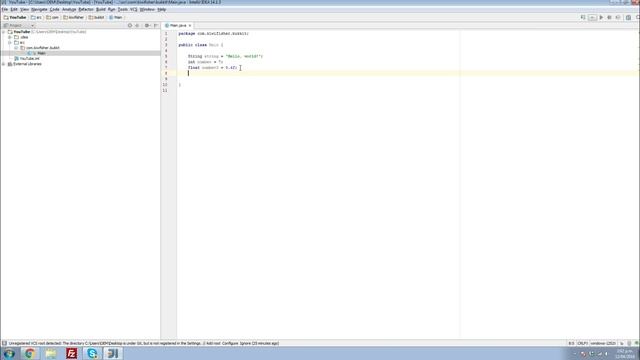This screenshot has width=640, height=360.
Task: Collapse the src folder node
Action: (x=10, y=42)
